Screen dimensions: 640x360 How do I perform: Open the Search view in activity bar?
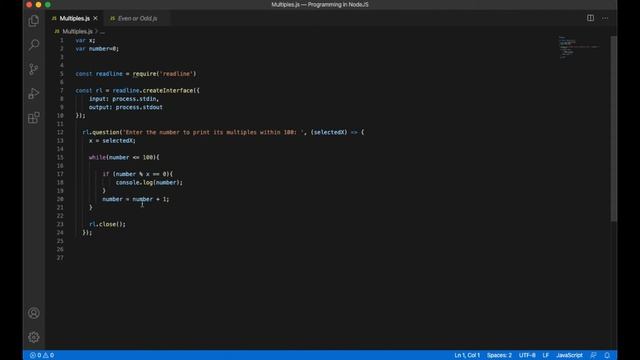[x=34, y=44]
